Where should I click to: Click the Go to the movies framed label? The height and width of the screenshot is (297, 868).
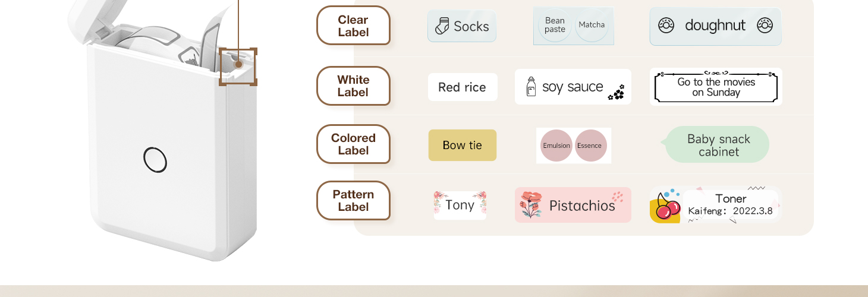tap(716, 87)
